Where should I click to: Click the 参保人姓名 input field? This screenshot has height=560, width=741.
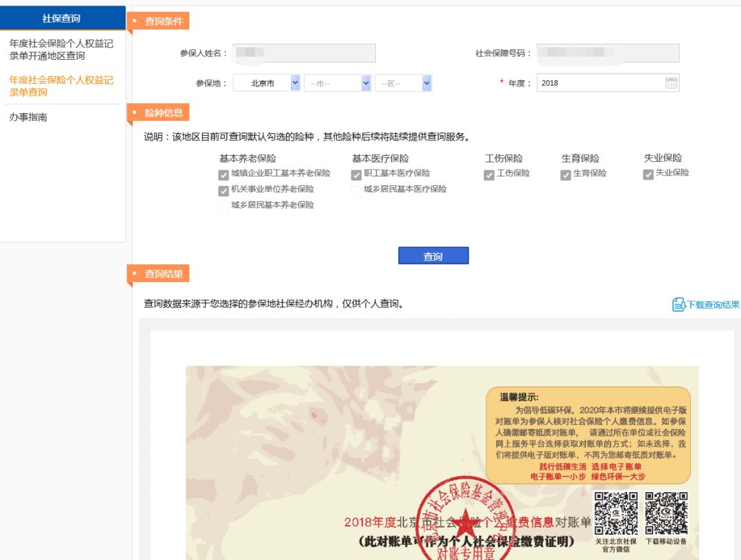pos(304,53)
